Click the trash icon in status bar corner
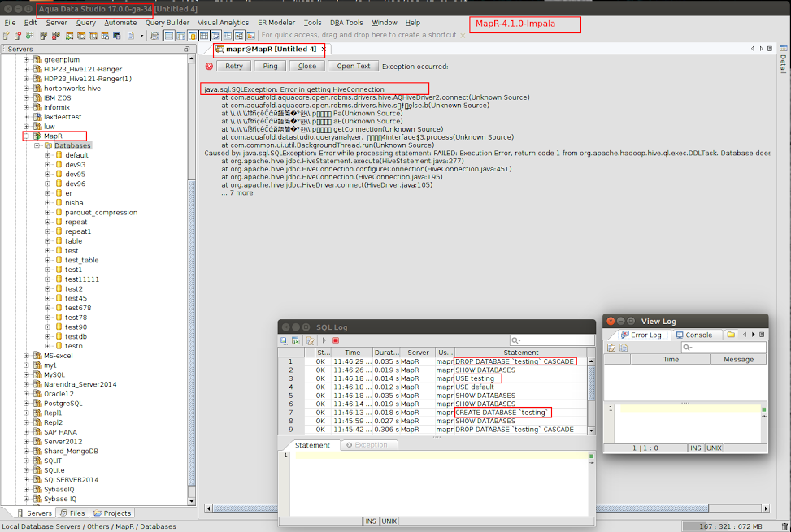This screenshot has width=791, height=532. click(784, 526)
